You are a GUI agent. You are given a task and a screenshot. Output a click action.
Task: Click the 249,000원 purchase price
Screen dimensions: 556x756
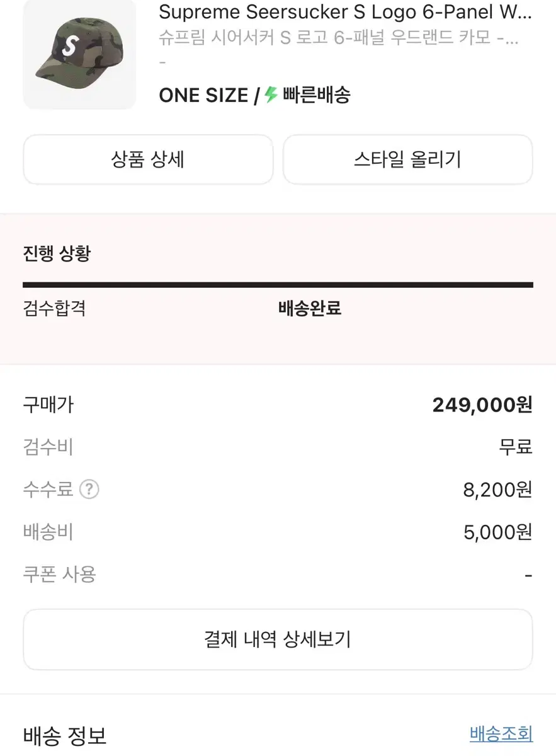point(482,405)
